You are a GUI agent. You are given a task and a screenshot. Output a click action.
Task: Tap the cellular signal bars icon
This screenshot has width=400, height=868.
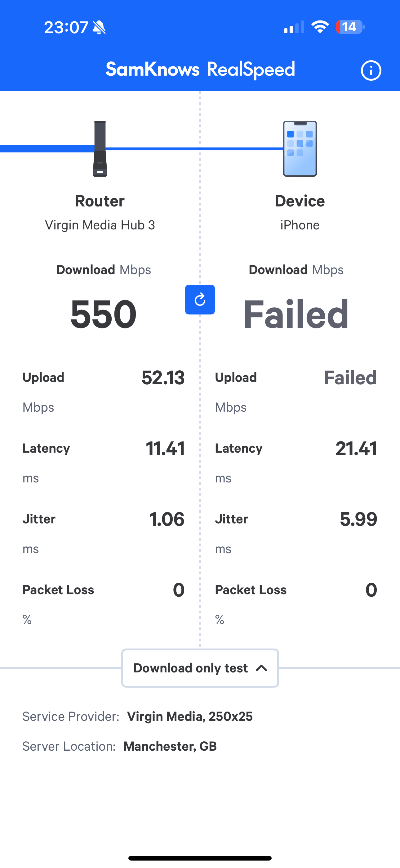point(294,27)
